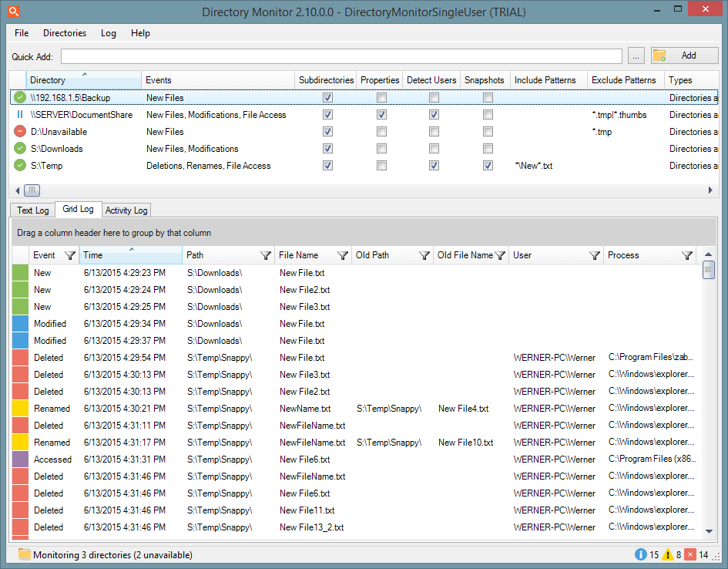
Task: Click the *\New*.txt include pattern cell
Action: coord(534,166)
